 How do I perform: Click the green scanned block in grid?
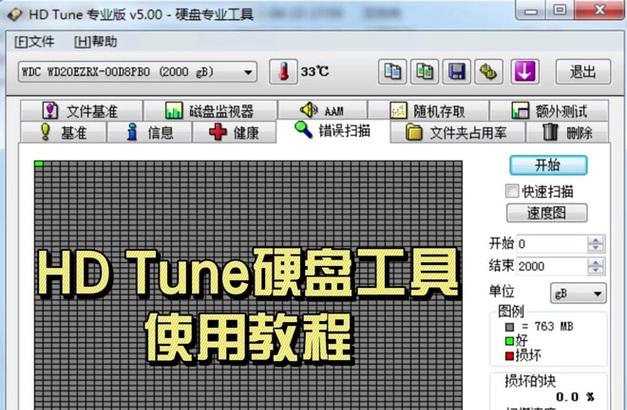39,163
